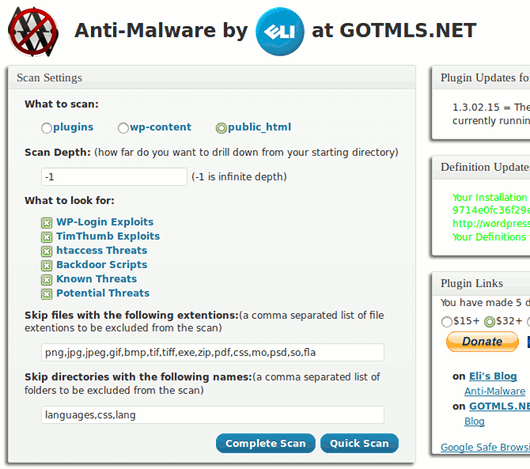Click the yellow Donate button
The width and height of the screenshot is (530, 469).
click(482, 342)
